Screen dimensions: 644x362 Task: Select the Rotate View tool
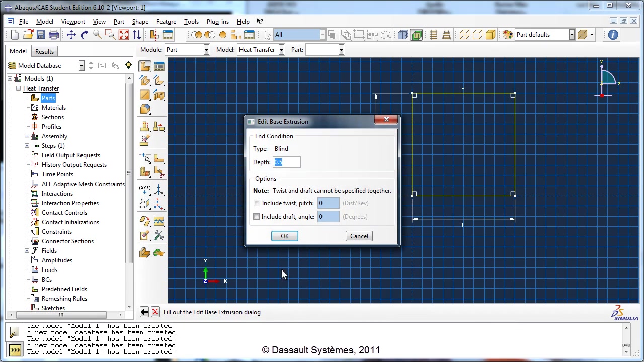click(84, 35)
